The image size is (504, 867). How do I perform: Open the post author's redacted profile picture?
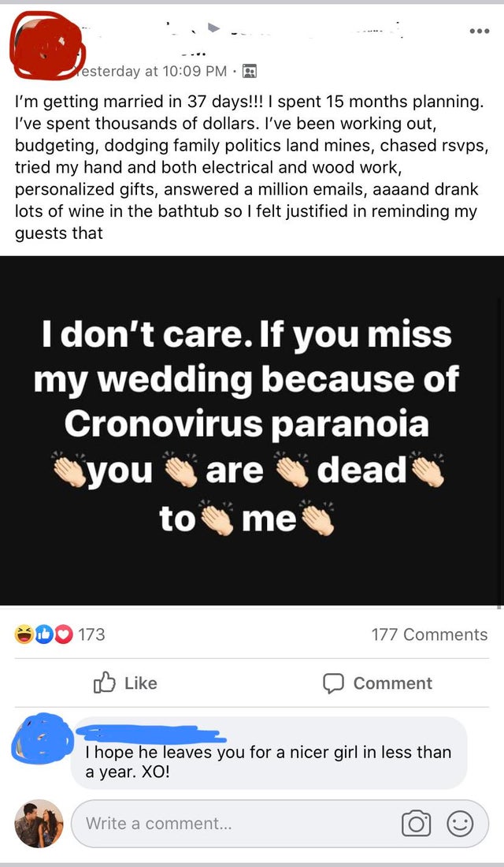[x=46, y=43]
